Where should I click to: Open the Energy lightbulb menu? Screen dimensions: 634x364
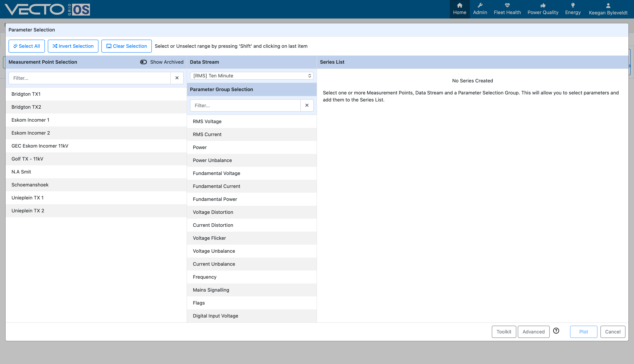573,9
